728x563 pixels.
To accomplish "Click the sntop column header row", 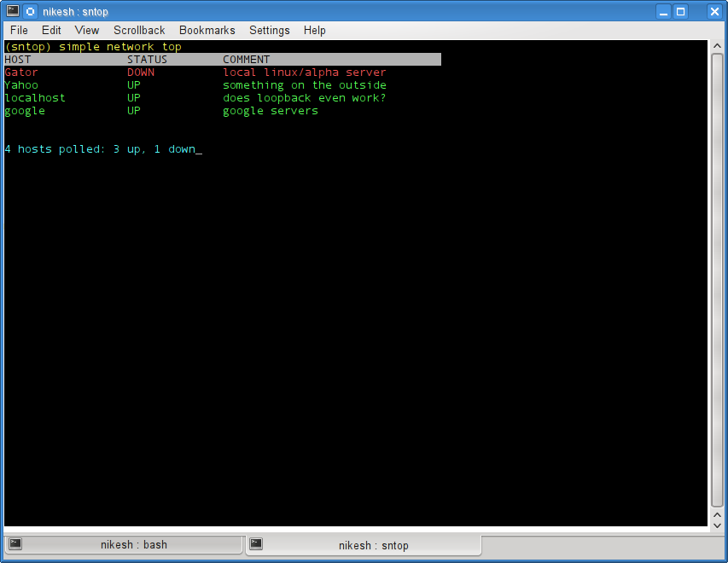I will click(221, 59).
